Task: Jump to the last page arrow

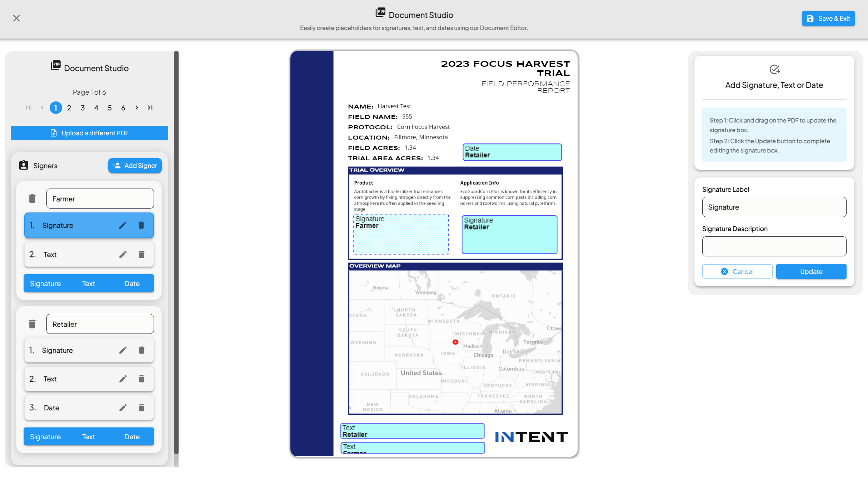Action: coord(150,107)
